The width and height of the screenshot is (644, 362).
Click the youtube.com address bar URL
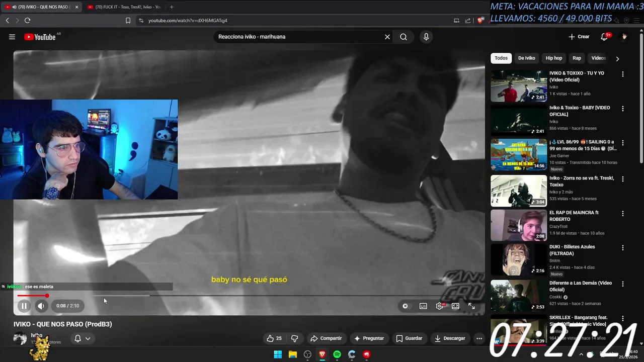click(188, 21)
